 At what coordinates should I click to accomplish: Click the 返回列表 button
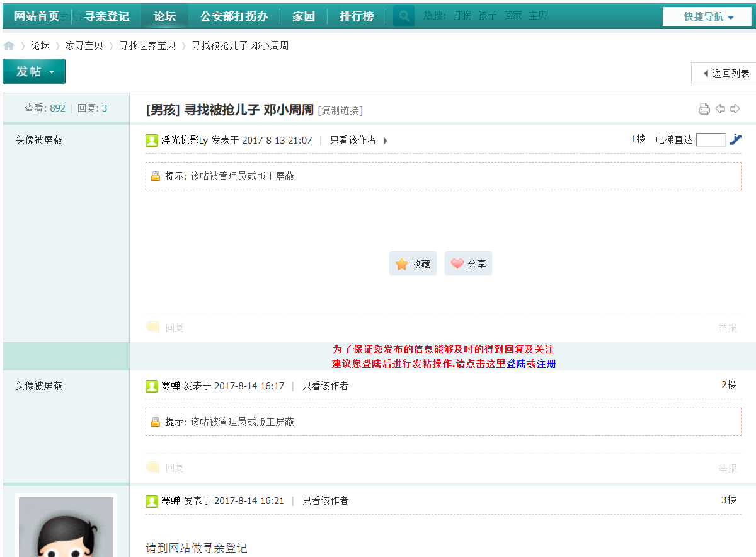tap(724, 74)
